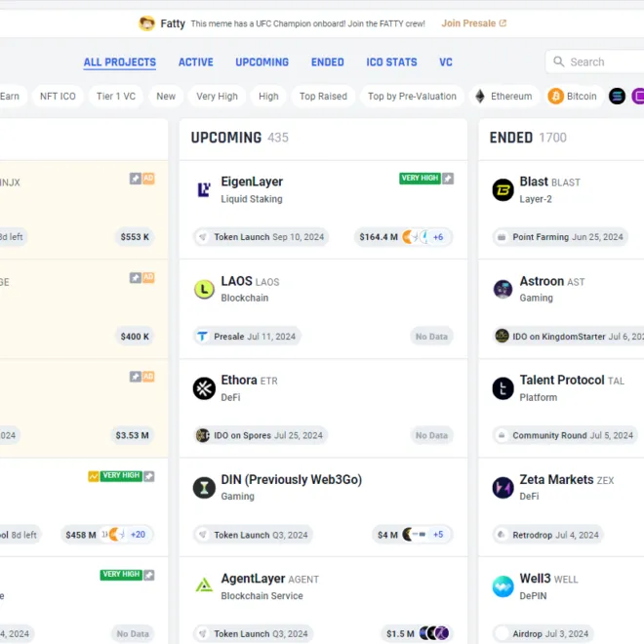This screenshot has width=644, height=644.
Task: Apply Top by Pre-Valuation filter
Action: click(412, 96)
